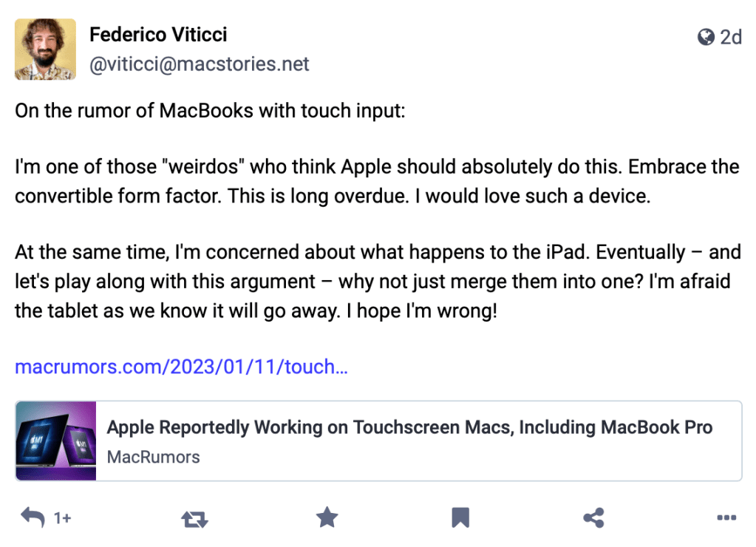
Task: Reply to Federico Viticci's post
Action: 33,518
